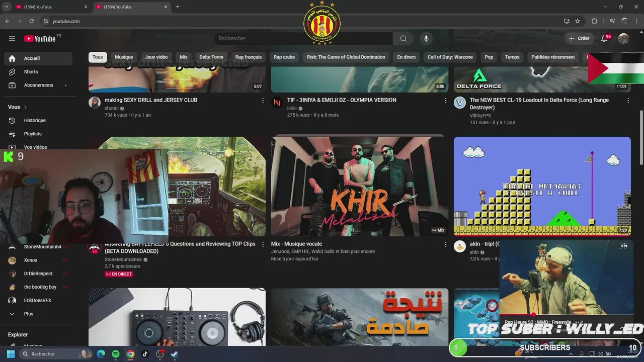
Task: Start voice search with the microphone icon
Action: [426, 38]
